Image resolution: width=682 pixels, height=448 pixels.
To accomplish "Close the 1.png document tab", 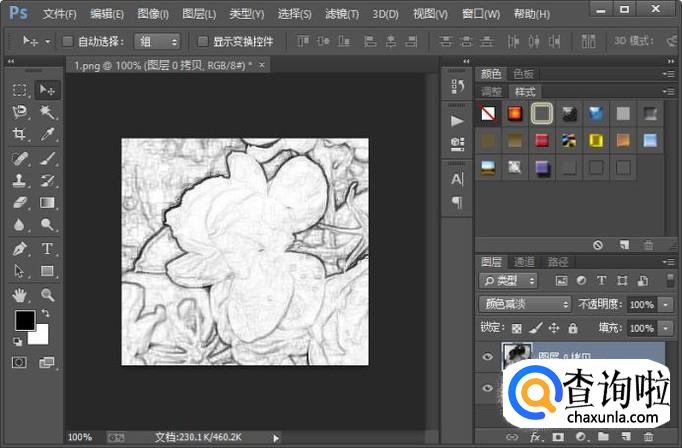I will pos(263,65).
